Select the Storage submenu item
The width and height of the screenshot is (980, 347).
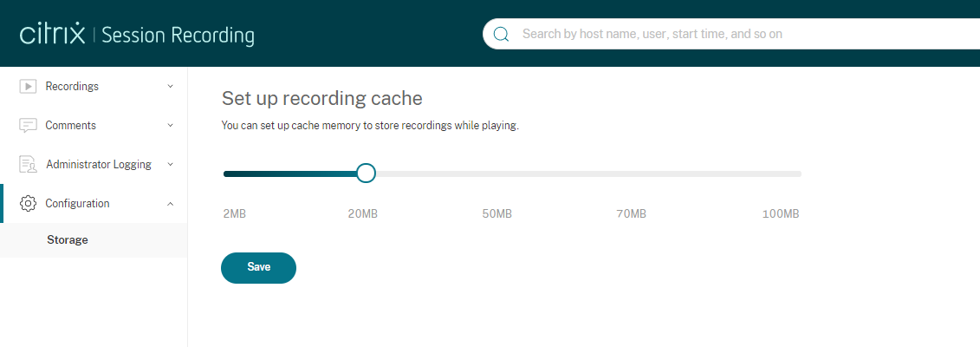click(x=68, y=239)
